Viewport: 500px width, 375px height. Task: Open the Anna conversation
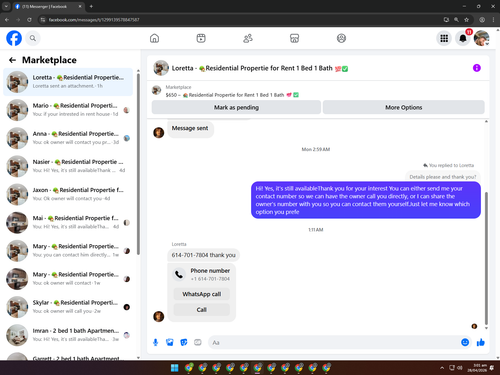click(x=68, y=138)
